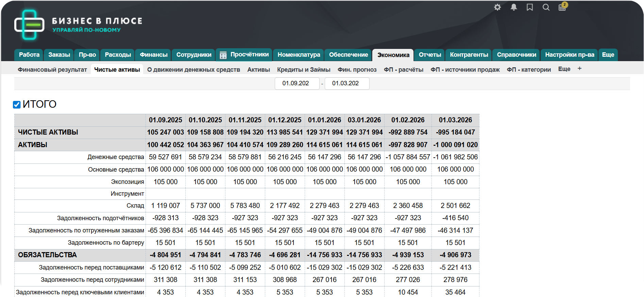Open the Просчётники tab with calculator icon

[244, 55]
